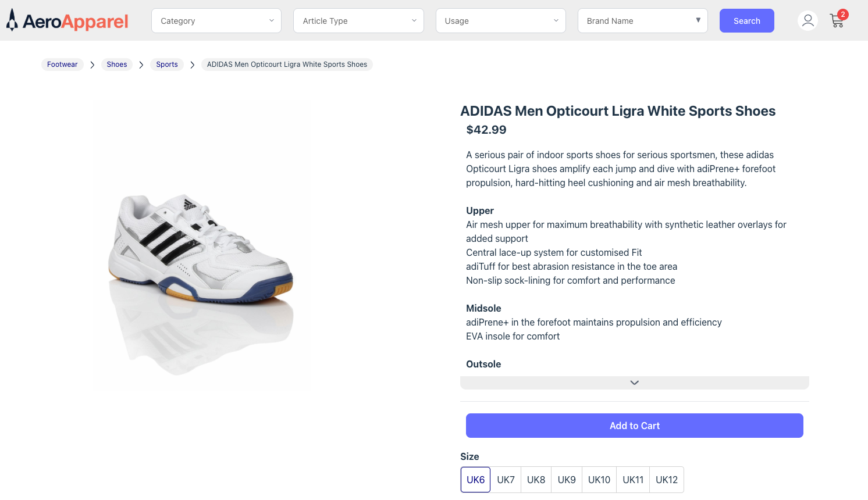Select size UK9
This screenshot has width=868, height=500.
click(566, 479)
